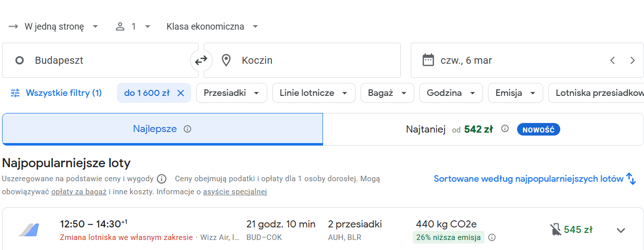Click the sort arrows icon
This screenshot has height=250, width=644.
coord(631,179)
